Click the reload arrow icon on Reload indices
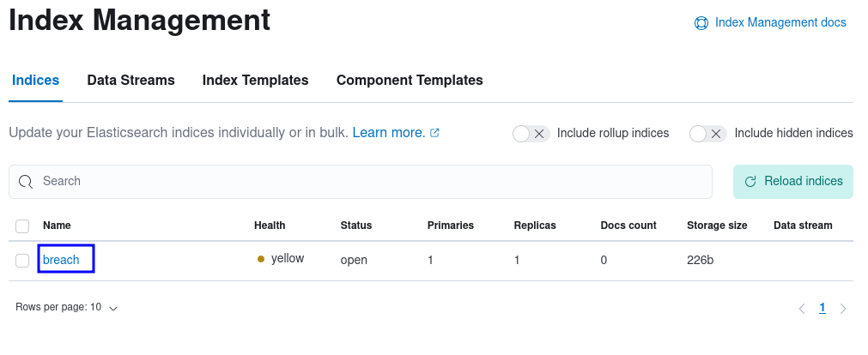 click(x=750, y=182)
